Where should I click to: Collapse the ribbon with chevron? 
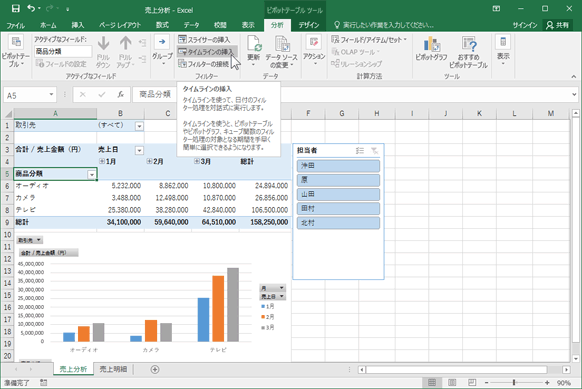pyautogui.click(x=573, y=76)
